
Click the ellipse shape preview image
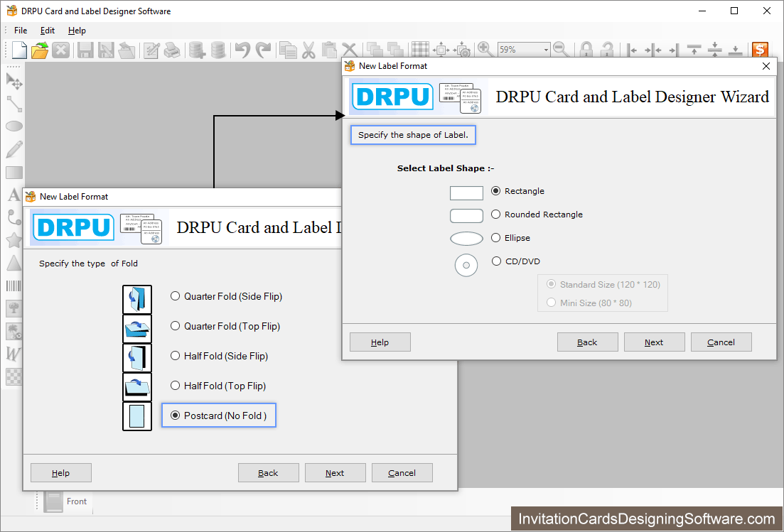(x=466, y=239)
